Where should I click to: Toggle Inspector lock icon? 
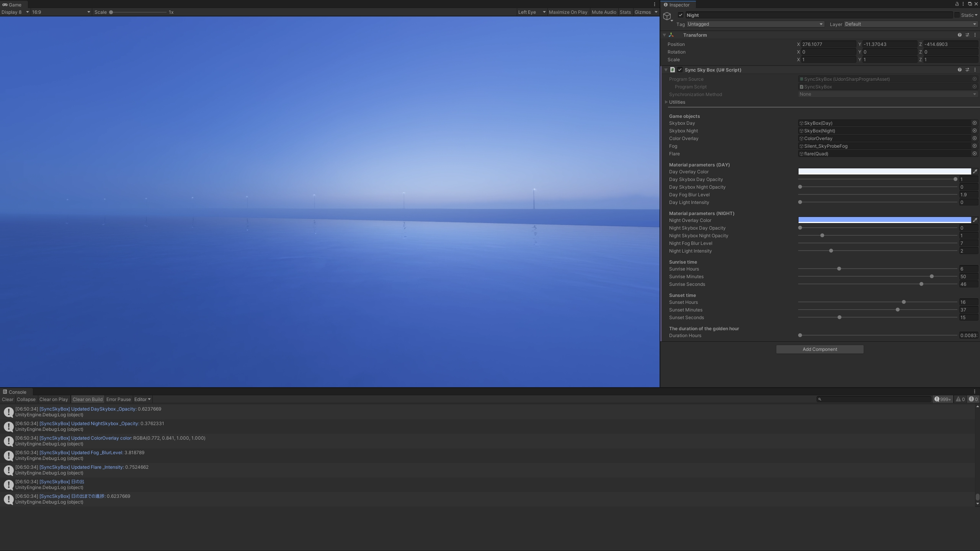point(957,4)
